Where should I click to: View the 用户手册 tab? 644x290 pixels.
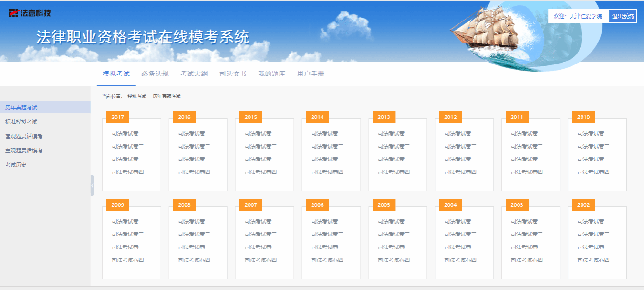coord(311,74)
